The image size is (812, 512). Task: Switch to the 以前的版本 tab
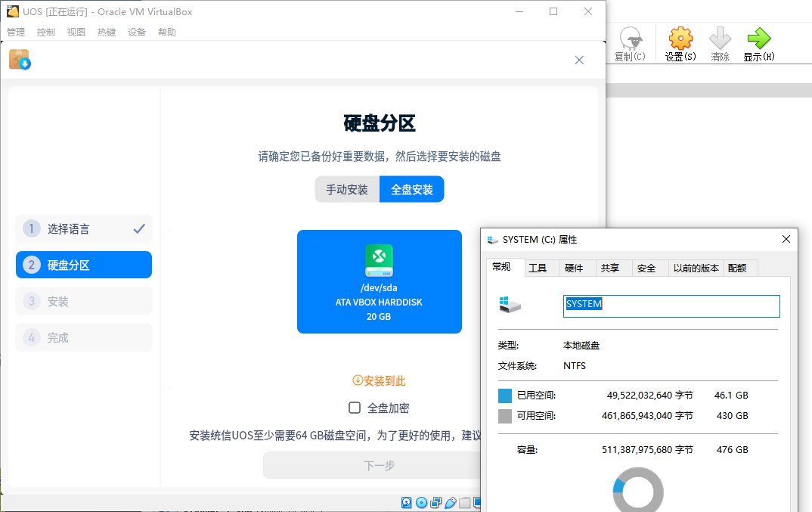(x=696, y=268)
